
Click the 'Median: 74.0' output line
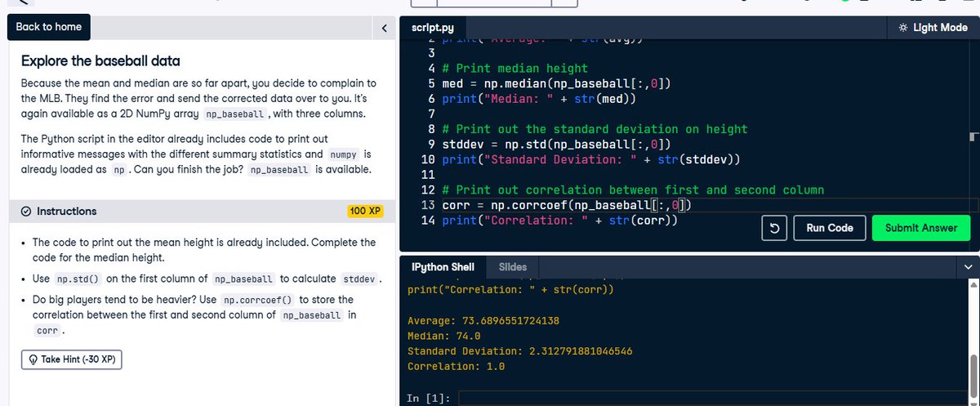tap(443, 335)
